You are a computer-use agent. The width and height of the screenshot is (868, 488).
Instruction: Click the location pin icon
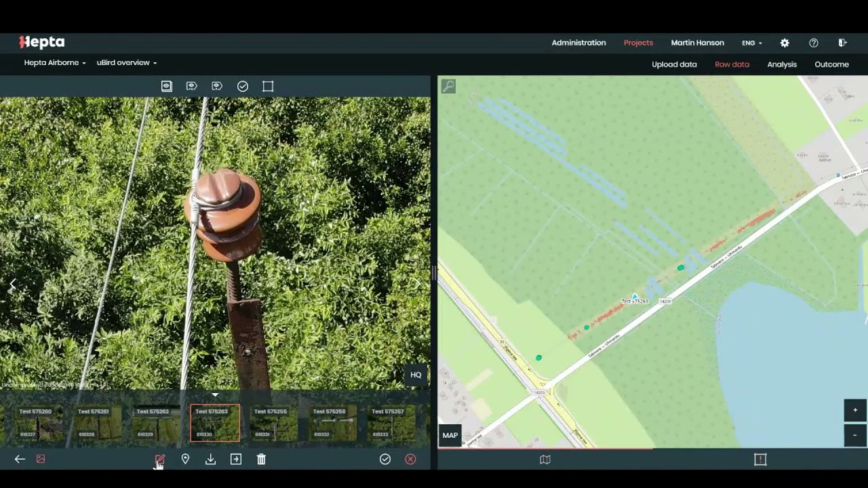tap(185, 460)
